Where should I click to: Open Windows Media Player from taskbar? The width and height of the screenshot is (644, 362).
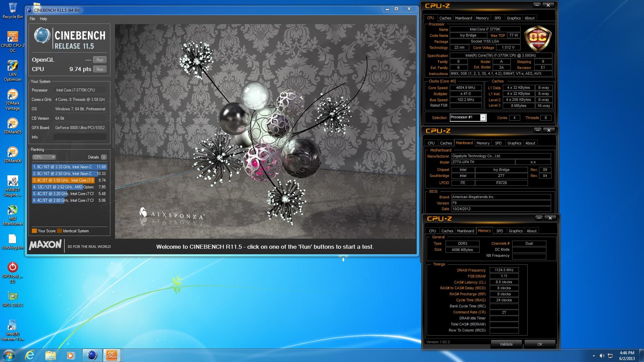71,355
